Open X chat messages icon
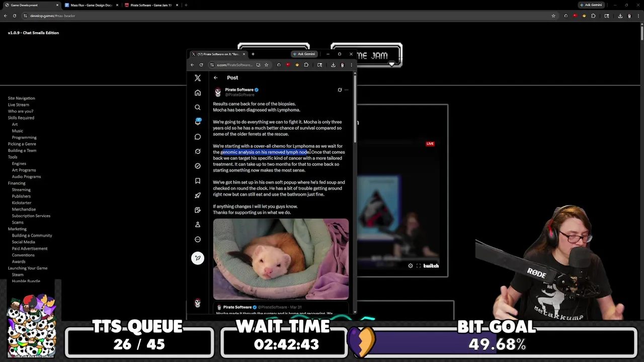644x362 pixels. click(198, 136)
